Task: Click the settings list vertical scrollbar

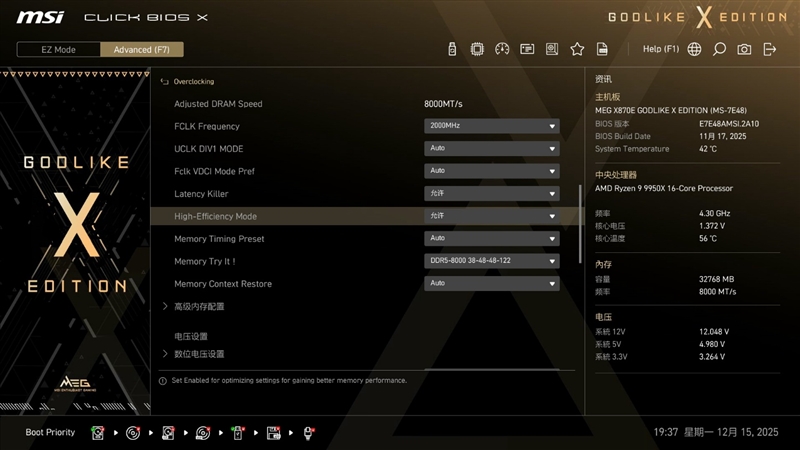Action: point(580,224)
